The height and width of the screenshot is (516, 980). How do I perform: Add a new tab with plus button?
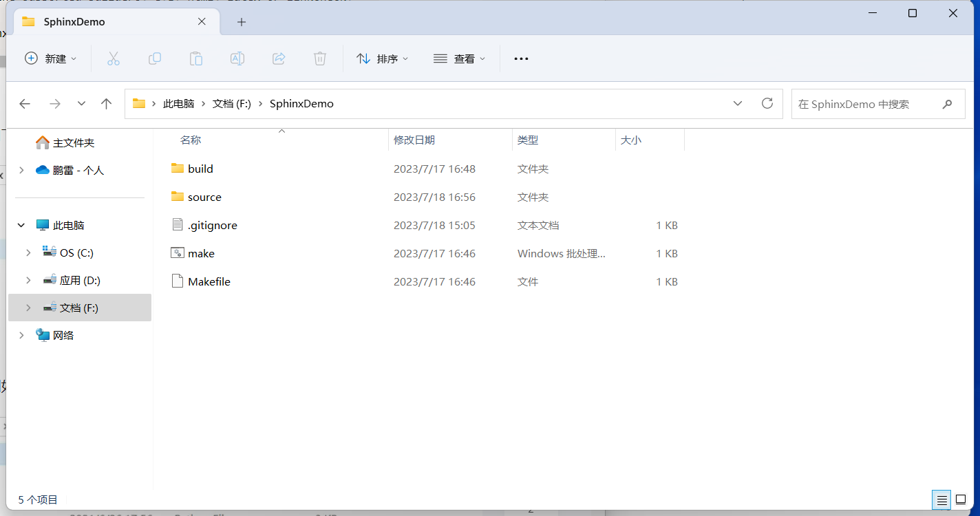pyautogui.click(x=241, y=22)
